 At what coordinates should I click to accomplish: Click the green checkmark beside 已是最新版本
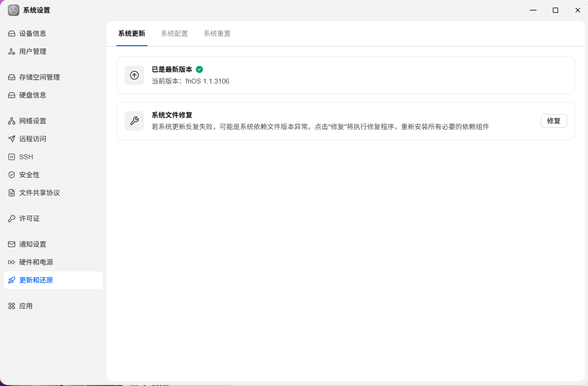point(199,69)
